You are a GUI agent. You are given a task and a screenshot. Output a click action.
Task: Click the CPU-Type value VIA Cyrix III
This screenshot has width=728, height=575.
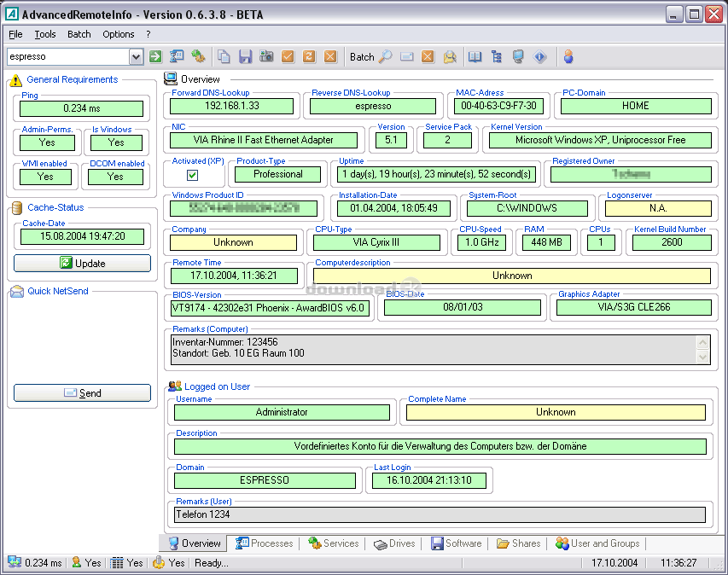pyautogui.click(x=376, y=242)
